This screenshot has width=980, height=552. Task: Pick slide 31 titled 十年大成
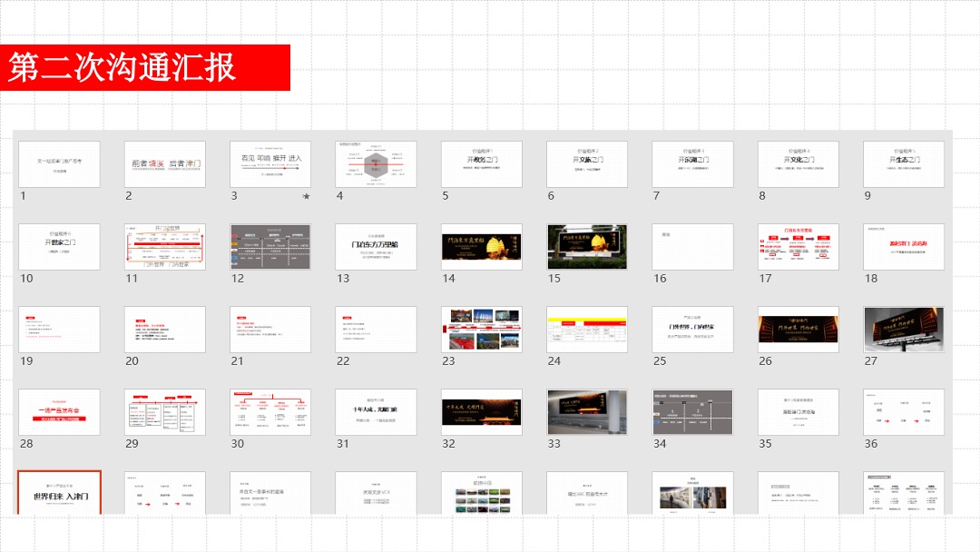click(376, 412)
